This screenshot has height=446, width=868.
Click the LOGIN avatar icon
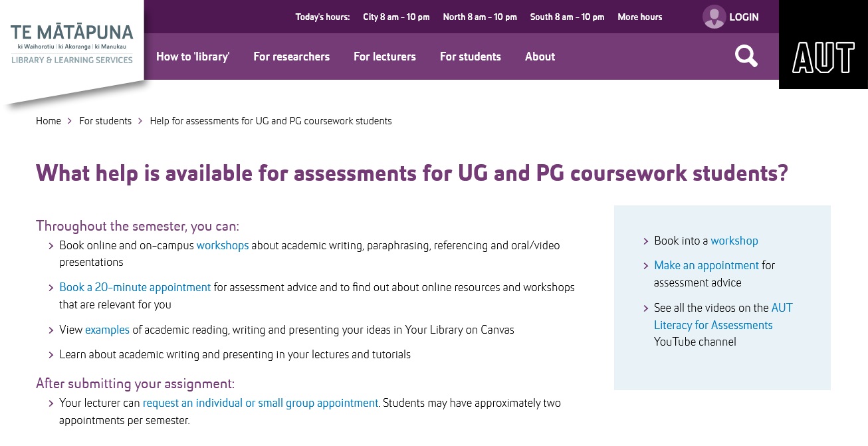pos(714,17)
